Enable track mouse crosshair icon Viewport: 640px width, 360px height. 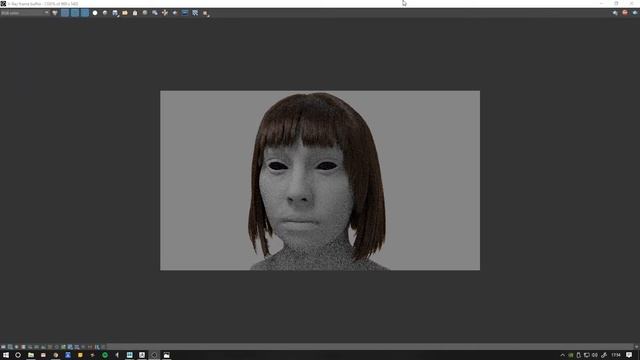(165, 13)
